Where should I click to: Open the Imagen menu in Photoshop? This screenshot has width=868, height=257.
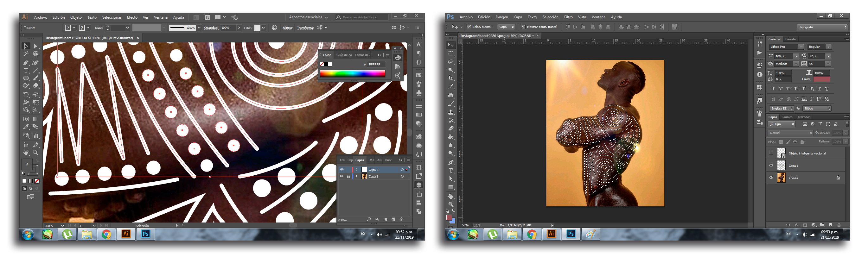[x=501, y=17]
